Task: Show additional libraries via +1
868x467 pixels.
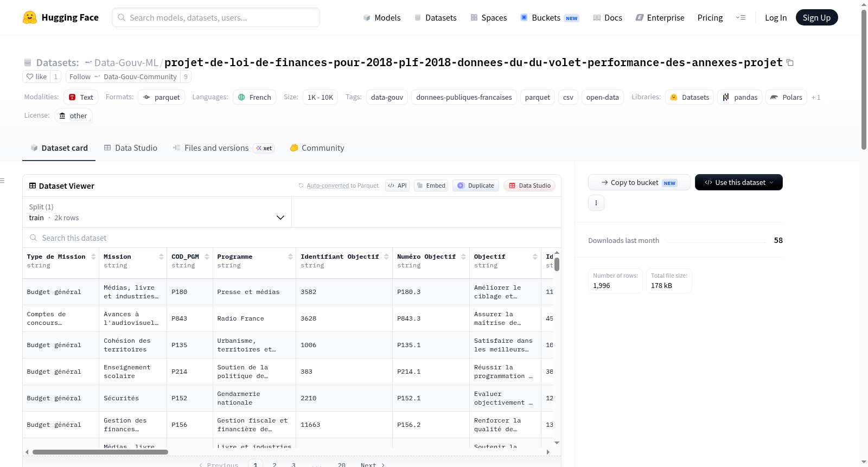Action: (816, 97)
